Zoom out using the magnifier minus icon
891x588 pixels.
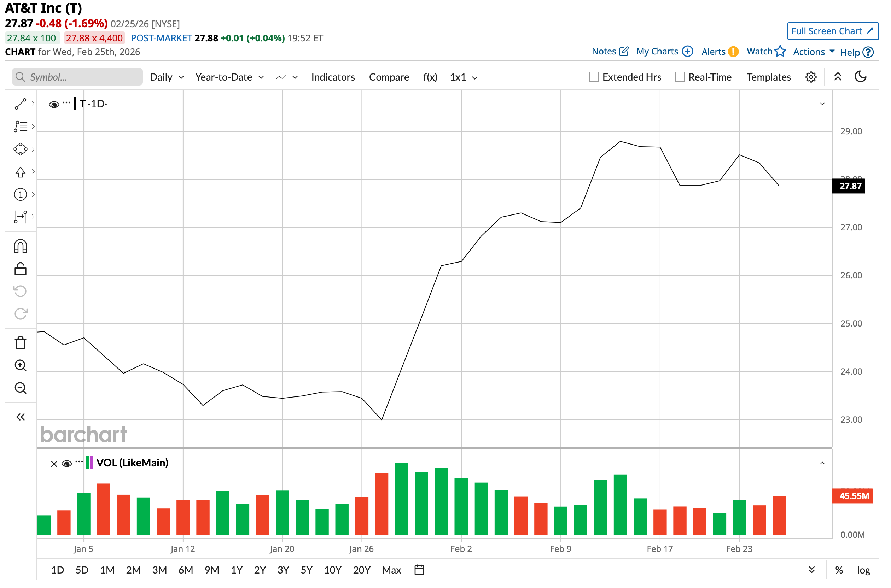point(20,388)
